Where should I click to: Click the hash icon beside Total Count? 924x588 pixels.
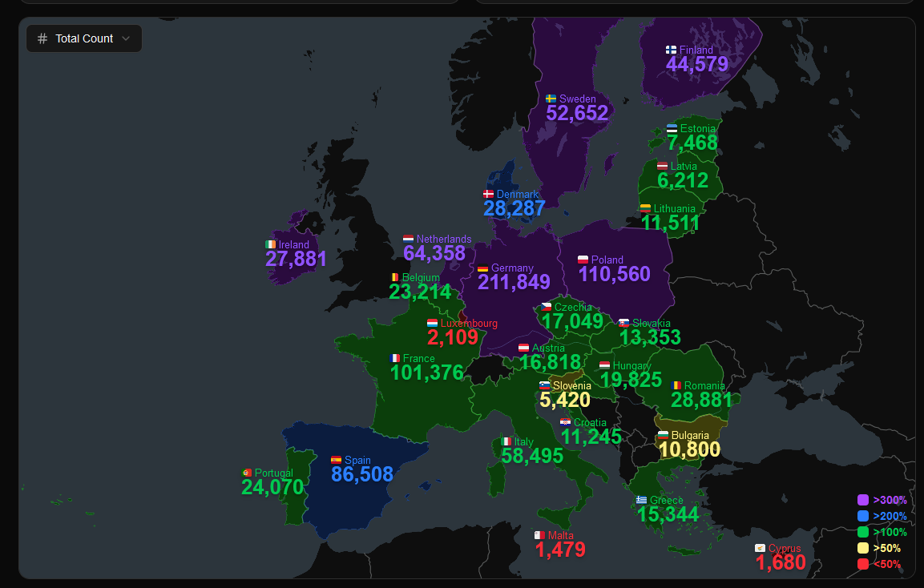coord(42,38)
